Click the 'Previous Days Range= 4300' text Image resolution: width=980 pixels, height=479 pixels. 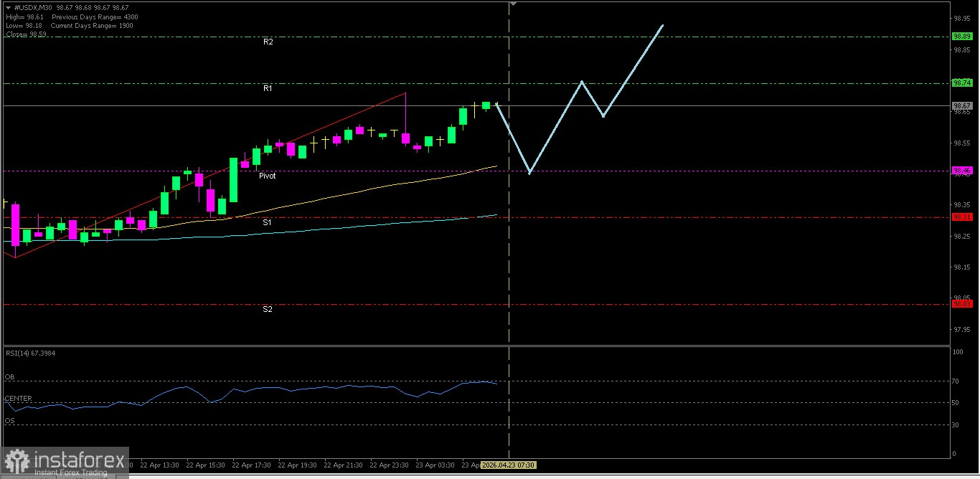pos(95,16)
